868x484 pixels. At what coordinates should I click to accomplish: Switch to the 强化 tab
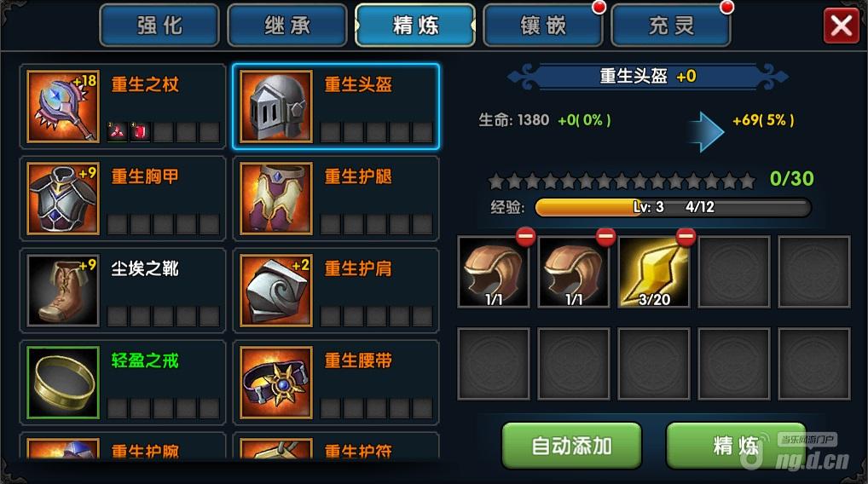coord(159,26)
